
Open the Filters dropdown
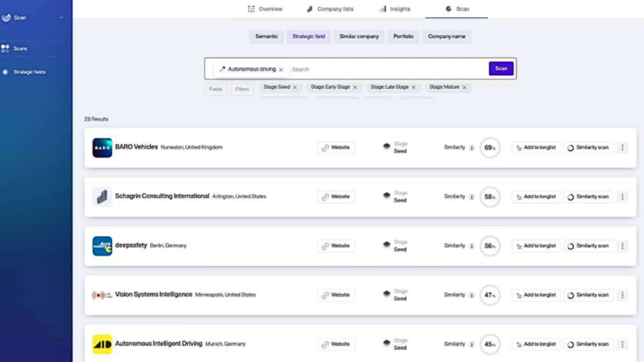click(242, 89)
